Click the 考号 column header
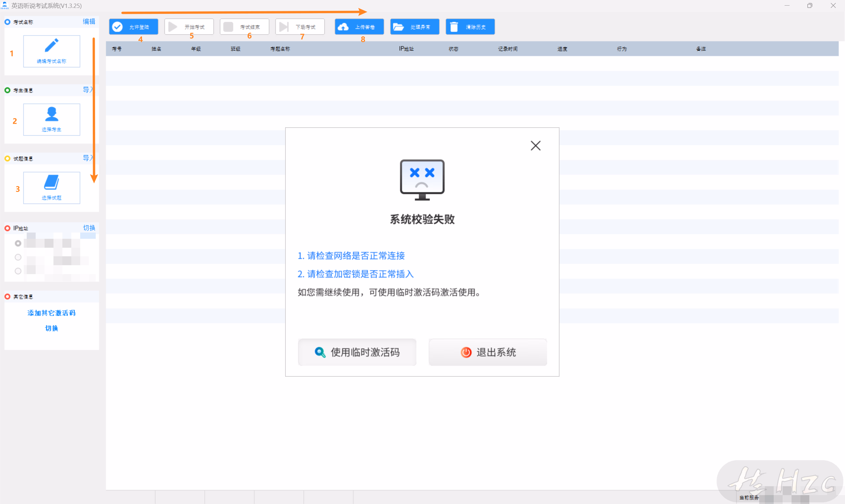845x504 pixels. pos(117,49)
